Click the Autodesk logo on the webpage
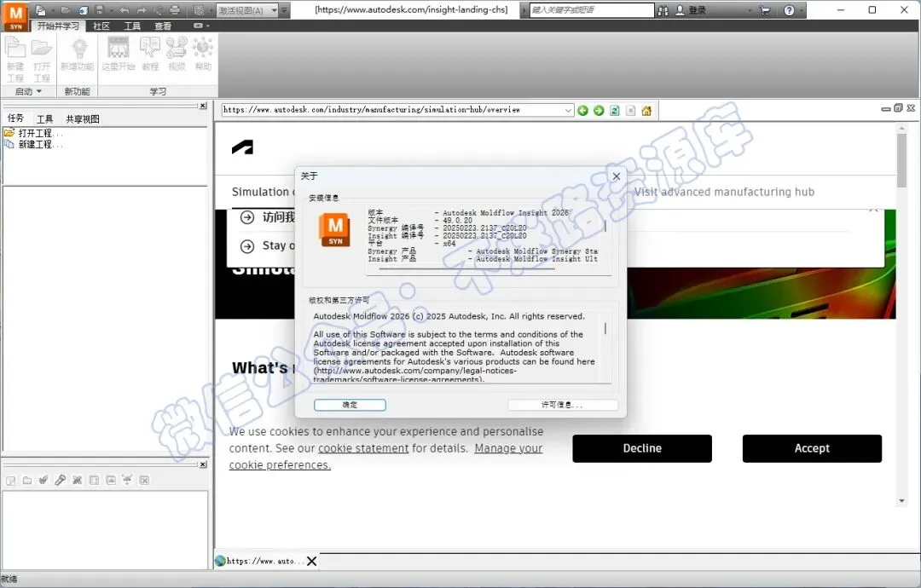921x588 pixels. [242, 147]
